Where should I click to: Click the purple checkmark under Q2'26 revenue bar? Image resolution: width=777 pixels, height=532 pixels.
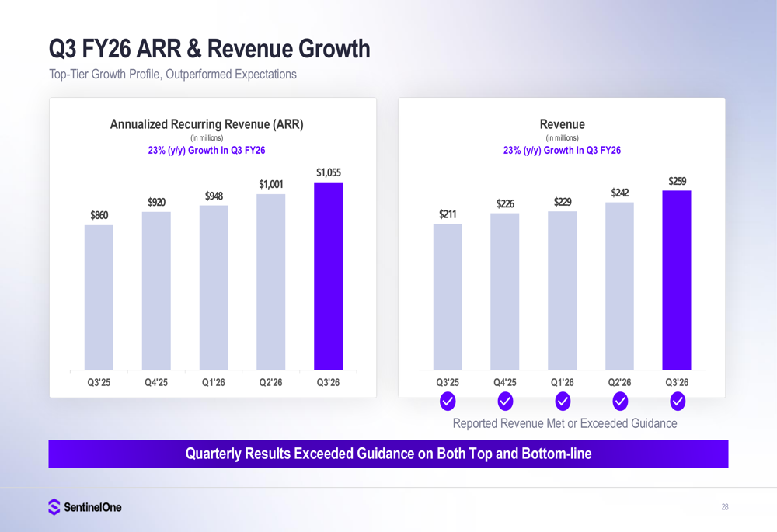point(620,402)
